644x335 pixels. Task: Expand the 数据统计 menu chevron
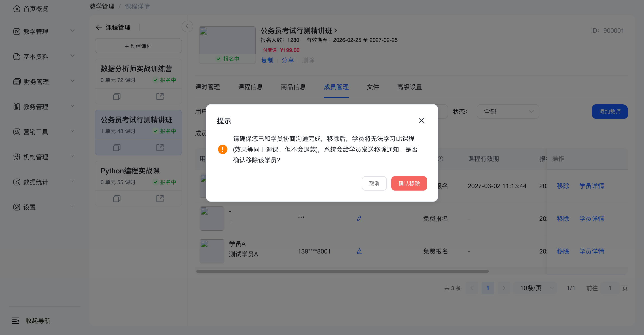coord(72,181)
